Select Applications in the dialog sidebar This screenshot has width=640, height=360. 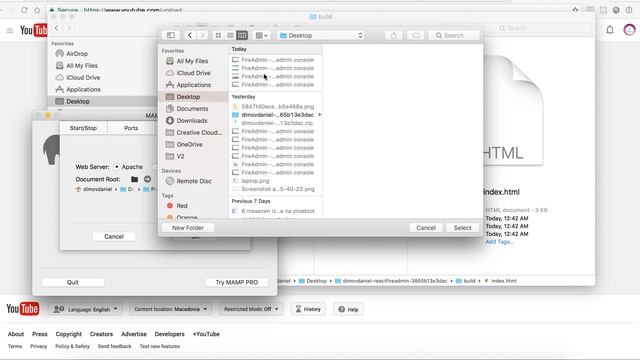[x=193, y=85]
